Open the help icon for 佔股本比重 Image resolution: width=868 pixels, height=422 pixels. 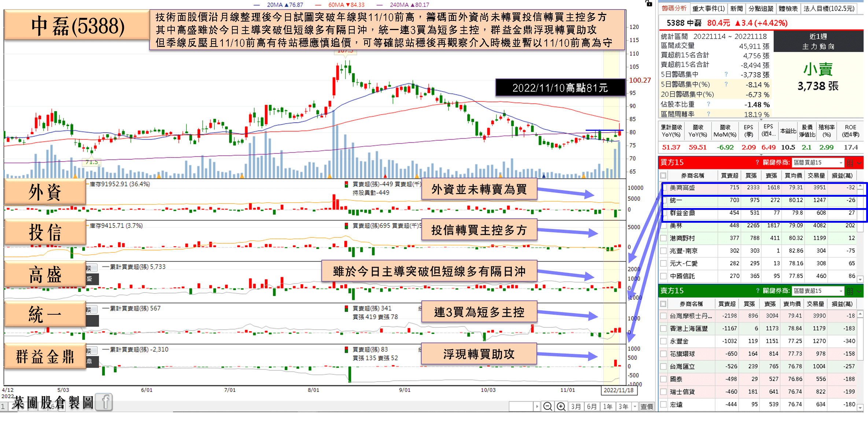[x=709, y=104]
